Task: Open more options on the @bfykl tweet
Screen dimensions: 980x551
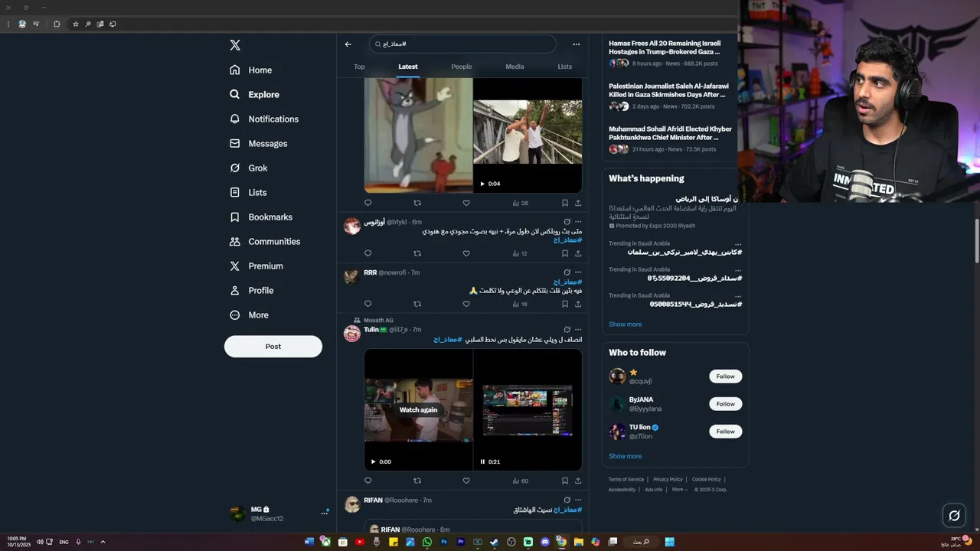Action: tap(578, 222)
